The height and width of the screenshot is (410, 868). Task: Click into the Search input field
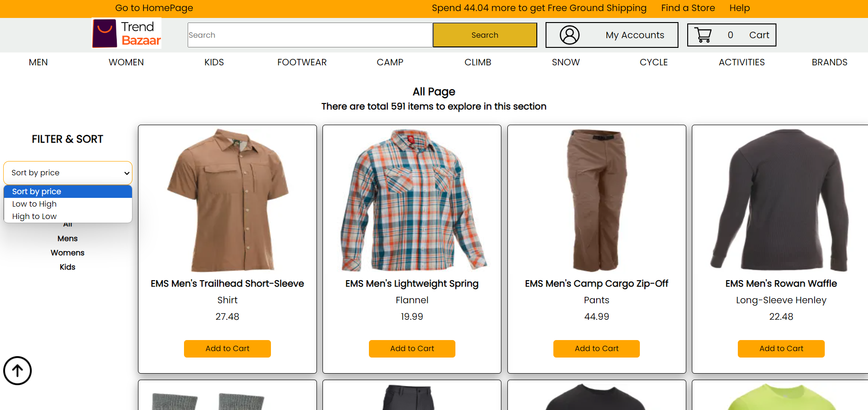310,35
